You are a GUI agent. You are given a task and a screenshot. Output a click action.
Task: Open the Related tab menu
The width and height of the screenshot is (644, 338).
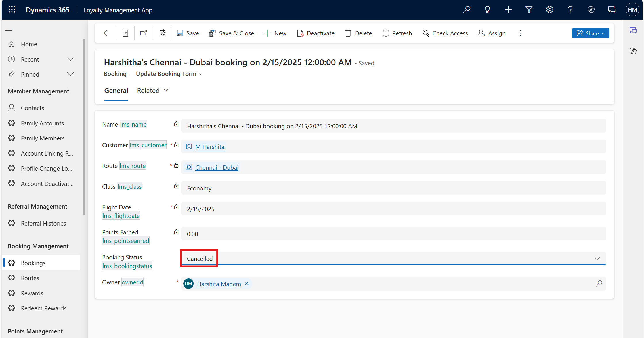pyautogui.click(x=153, y=91)
